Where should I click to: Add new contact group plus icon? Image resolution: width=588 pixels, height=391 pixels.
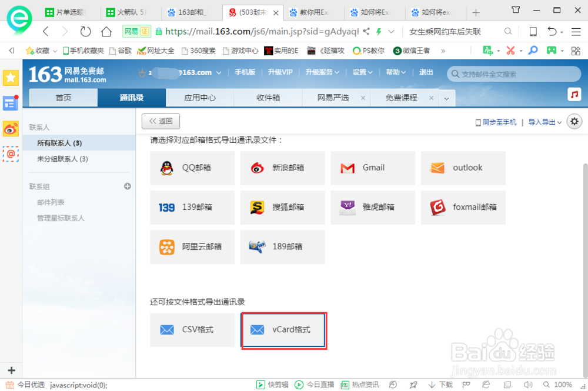[x=128, y=186]
